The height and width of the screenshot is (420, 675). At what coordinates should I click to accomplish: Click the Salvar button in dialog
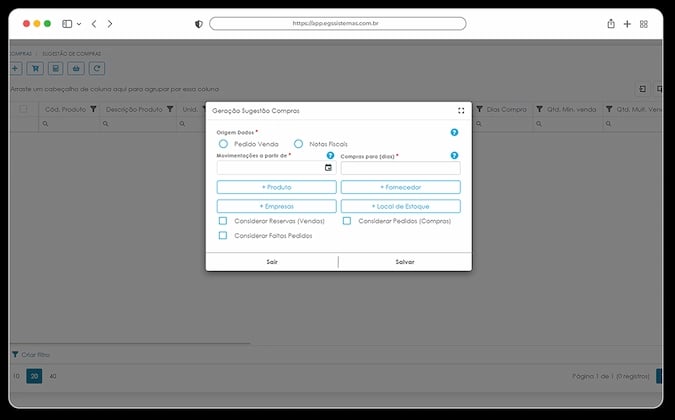pos(405,262)
